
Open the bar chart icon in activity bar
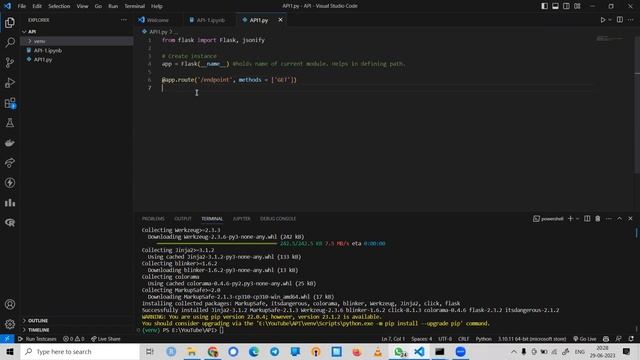pos(10,203)
